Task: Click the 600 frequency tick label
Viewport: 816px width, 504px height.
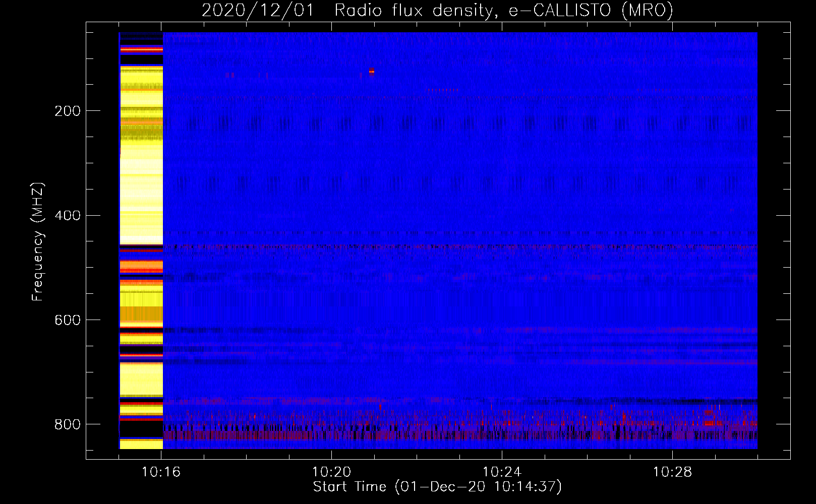Action: [68, 321]
